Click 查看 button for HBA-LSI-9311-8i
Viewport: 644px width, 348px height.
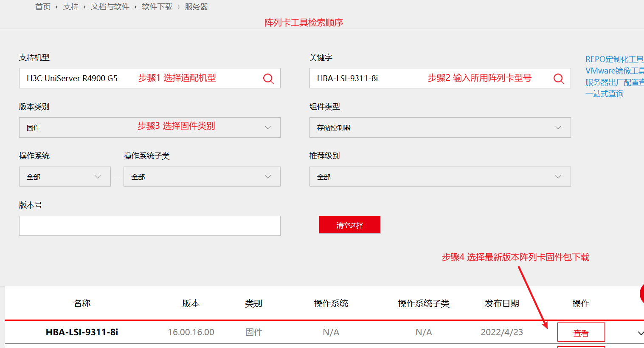[x=581, y=333]
